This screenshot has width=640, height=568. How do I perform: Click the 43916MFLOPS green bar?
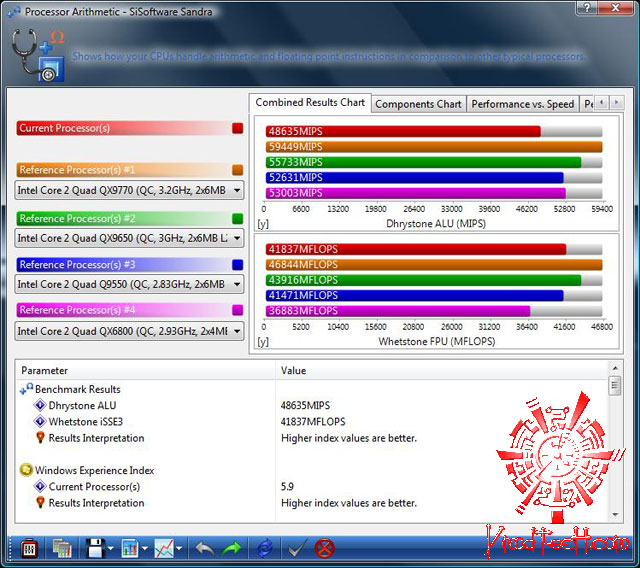(x=423, y=280)
